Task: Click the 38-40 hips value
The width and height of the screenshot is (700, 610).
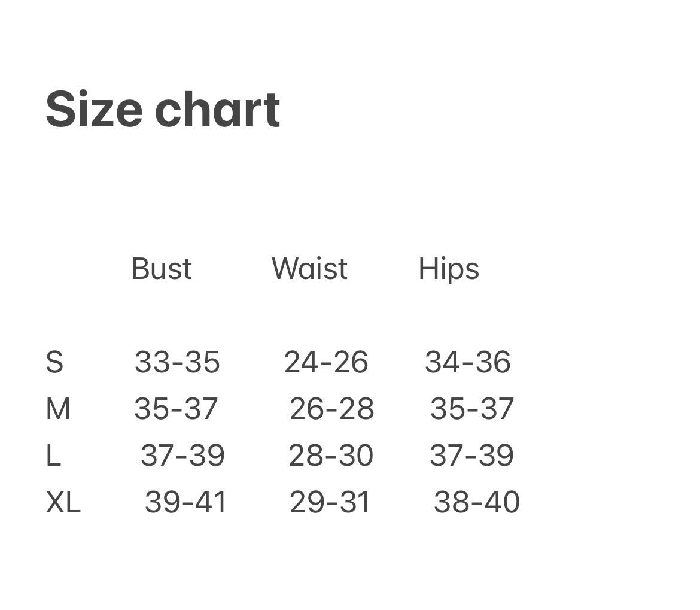Action: tap(477, 503)
